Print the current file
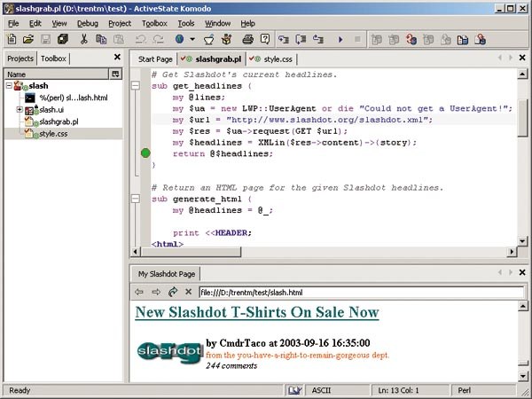 pyautogui.click(x=248, y=39)
